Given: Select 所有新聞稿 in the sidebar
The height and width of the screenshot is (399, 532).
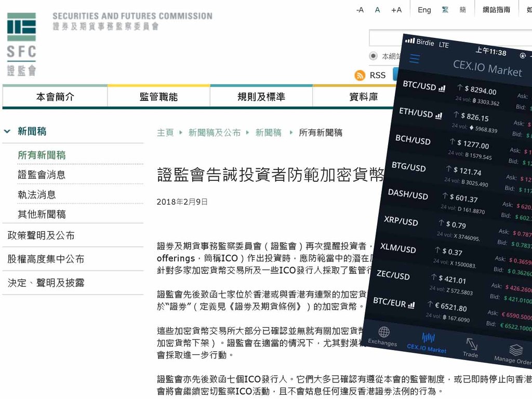Looking at the screenshot, I should 42,155.
